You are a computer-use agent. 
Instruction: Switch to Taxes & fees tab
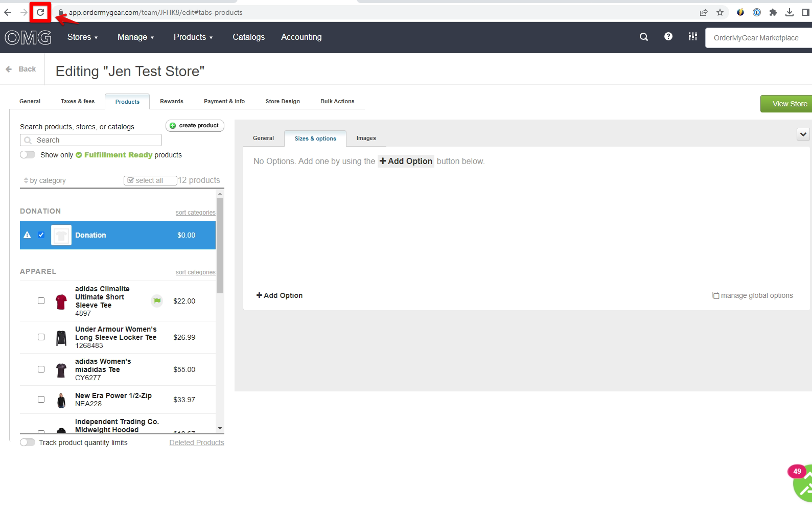[x=78, y=101]
